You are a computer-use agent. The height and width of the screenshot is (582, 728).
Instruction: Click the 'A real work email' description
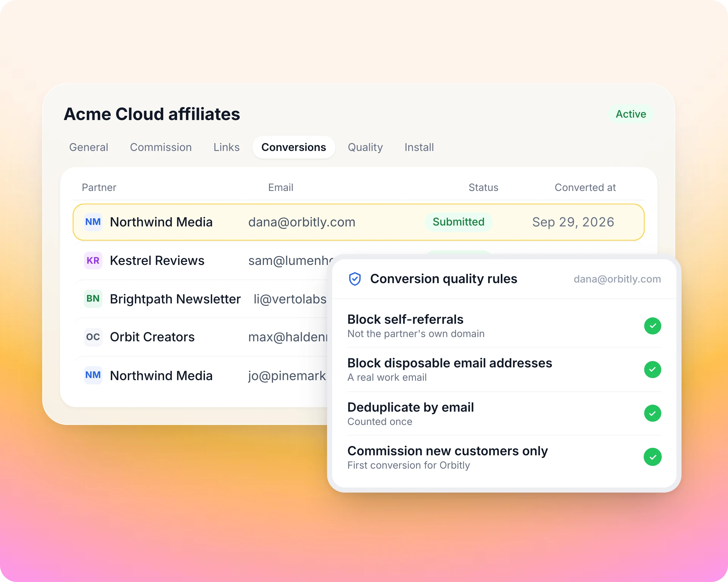387,377
